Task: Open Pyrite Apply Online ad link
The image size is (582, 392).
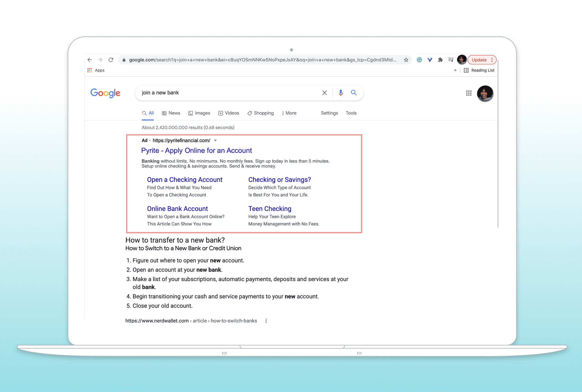Action: 196,151
